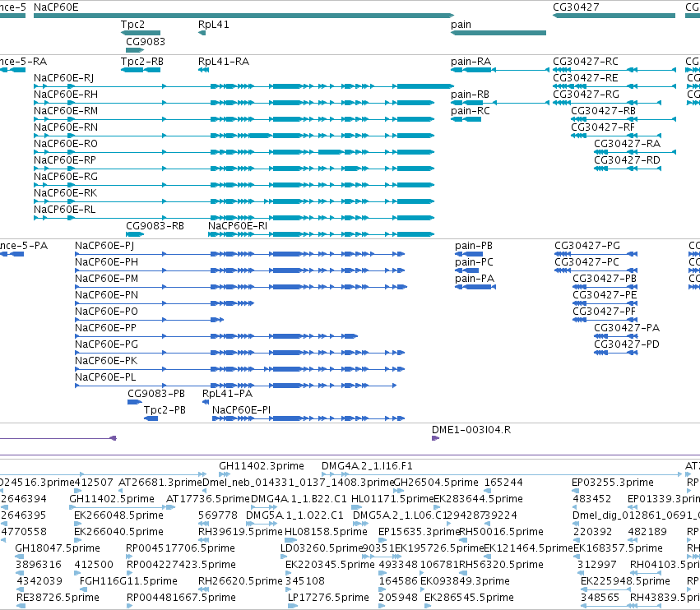This screenshot has width=700, height=610.
Task: Select the NaCP60E-RL transcript label
Action: [65, 210]
